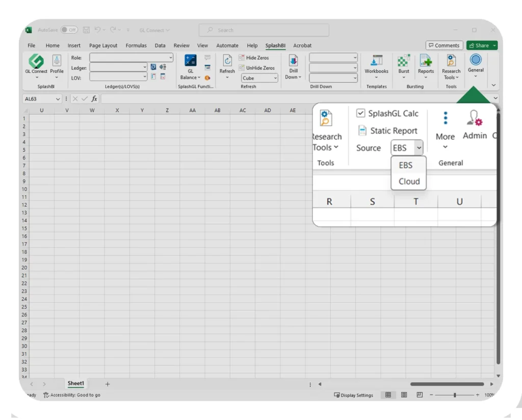Expand the Role dropdown
This screenshot has width=522, height=420.
170,58
